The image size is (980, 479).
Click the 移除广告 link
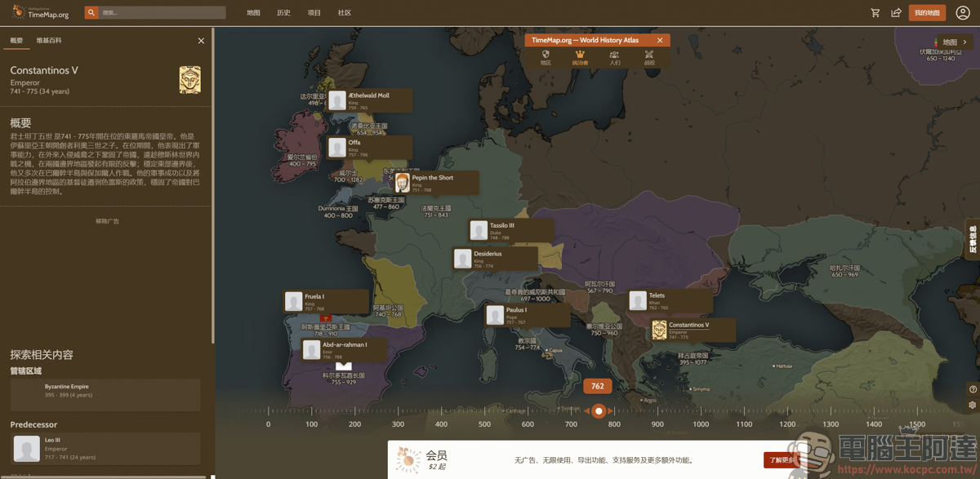click(x=107, y=221)
